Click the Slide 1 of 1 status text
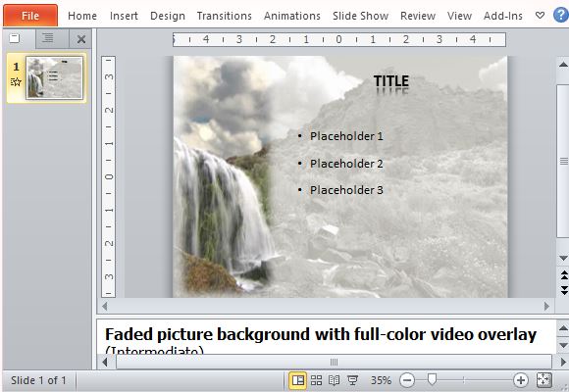This screenshot has height=392, width=569. point(38,380)
